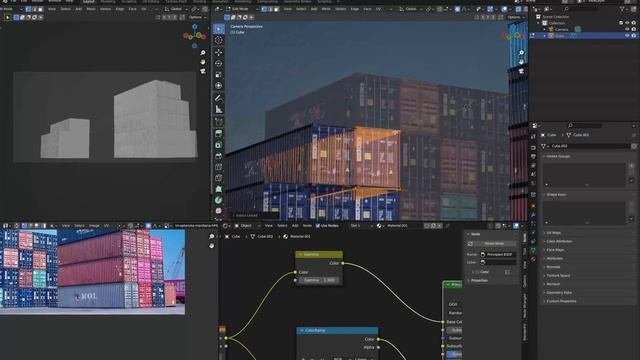Select the Annotate pencil tool
This screenshot has height=360, width=640.
click(x=219, y=98)
